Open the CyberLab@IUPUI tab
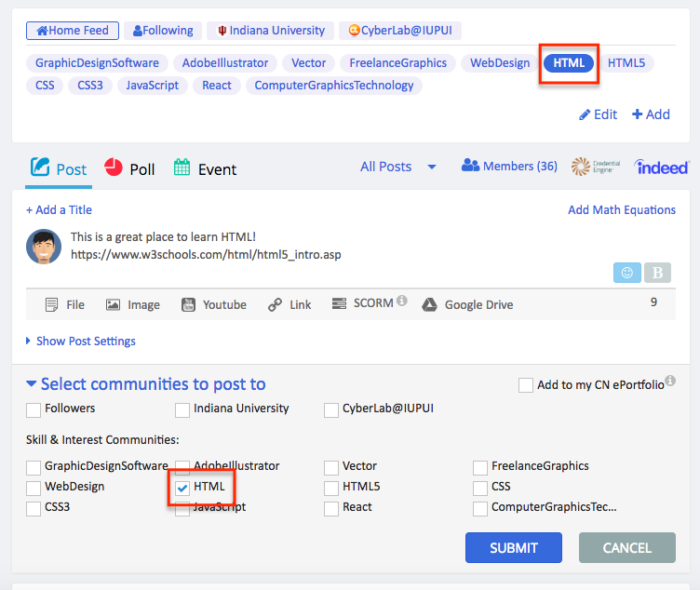 (400, 31)
